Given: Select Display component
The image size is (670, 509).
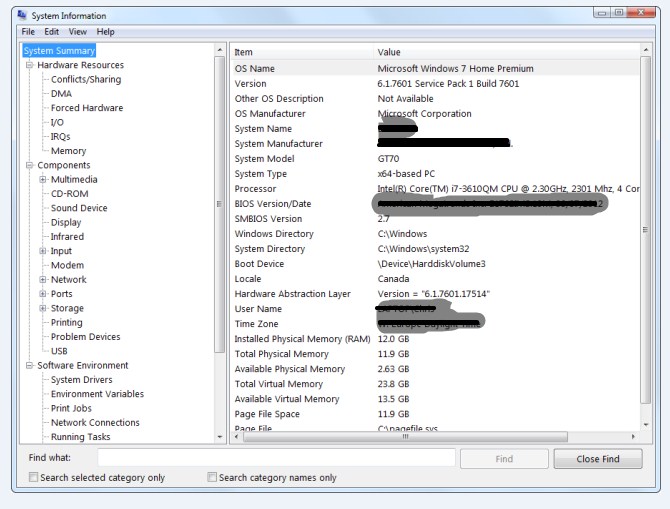Looking at the screenshot, I should pyautogui.click(x=66, y=222).
